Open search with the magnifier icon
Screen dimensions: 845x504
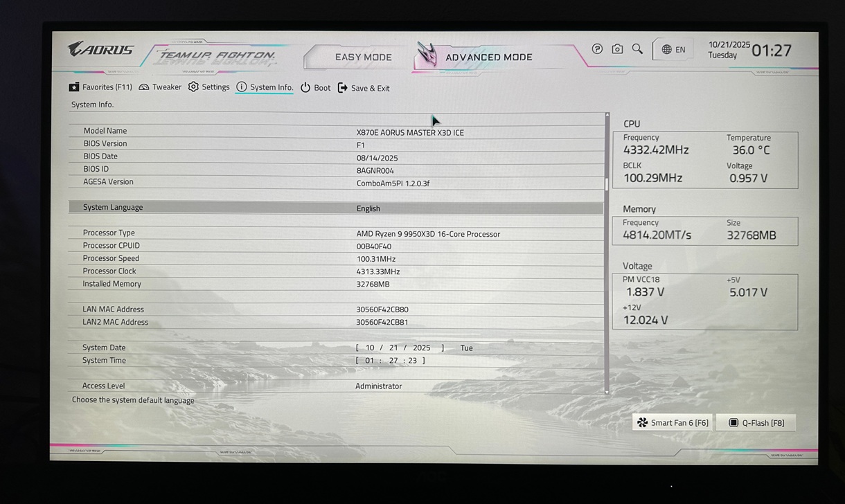pos(637,49)
